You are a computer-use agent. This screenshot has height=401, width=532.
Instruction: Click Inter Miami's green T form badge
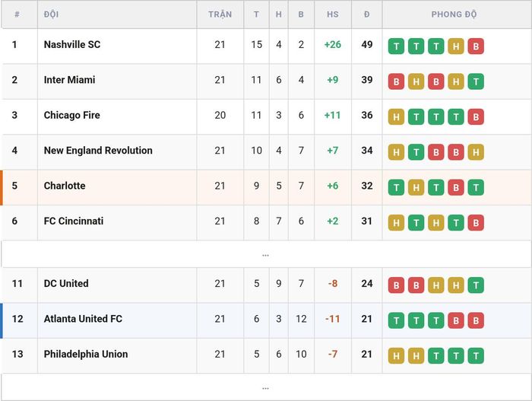476,81
